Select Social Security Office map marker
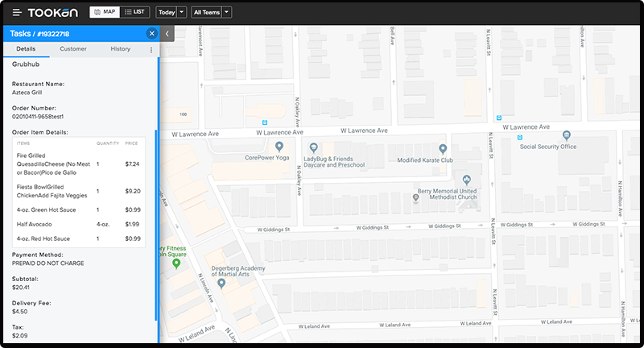This screenshot has height=348, width=644. pyautogui.click(x=567, y=135)
